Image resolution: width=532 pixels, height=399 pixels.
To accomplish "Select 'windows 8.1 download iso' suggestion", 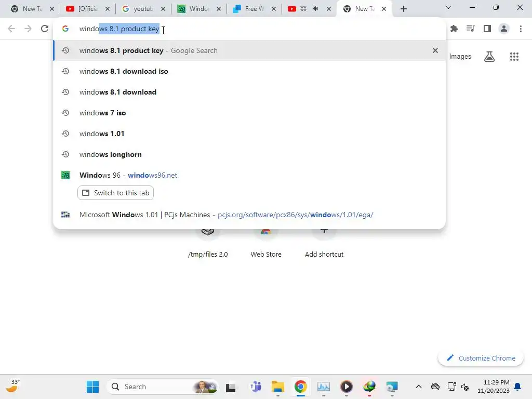I will pos(249,71).
